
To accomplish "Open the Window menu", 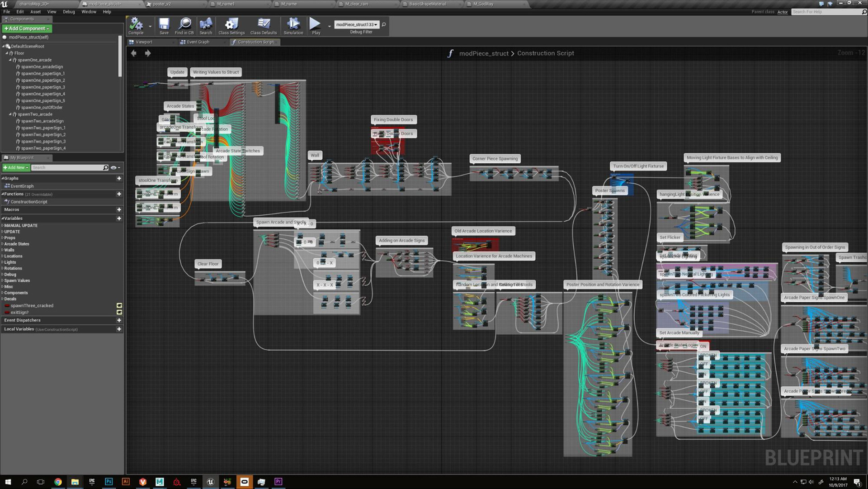I will coord(89,12).
